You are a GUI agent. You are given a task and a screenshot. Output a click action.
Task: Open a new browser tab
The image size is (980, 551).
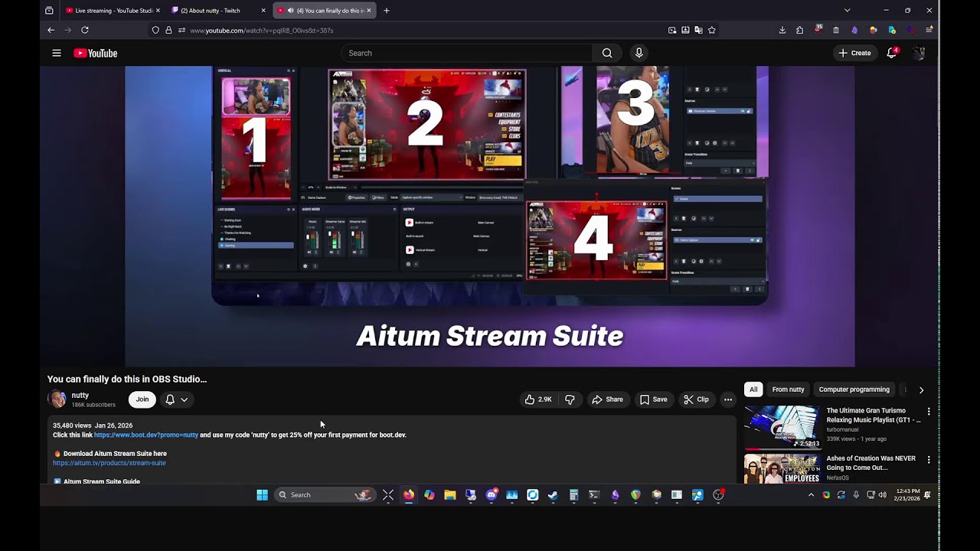coord(387,11)
